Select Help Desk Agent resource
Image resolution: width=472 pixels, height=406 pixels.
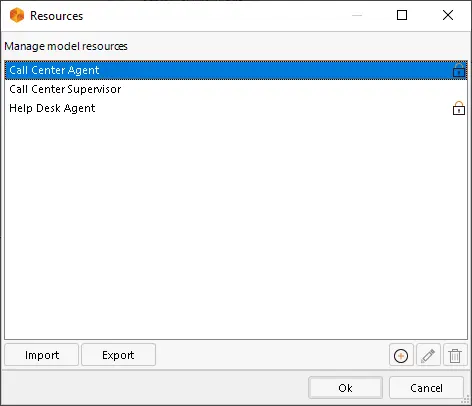click(x=236, y=108)
